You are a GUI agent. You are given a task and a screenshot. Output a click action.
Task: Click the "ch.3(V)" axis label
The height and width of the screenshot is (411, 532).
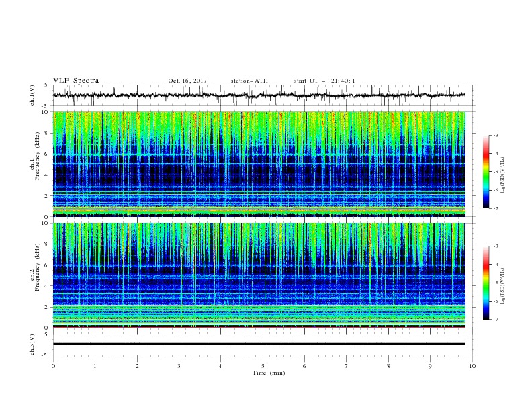pos(32,345)
